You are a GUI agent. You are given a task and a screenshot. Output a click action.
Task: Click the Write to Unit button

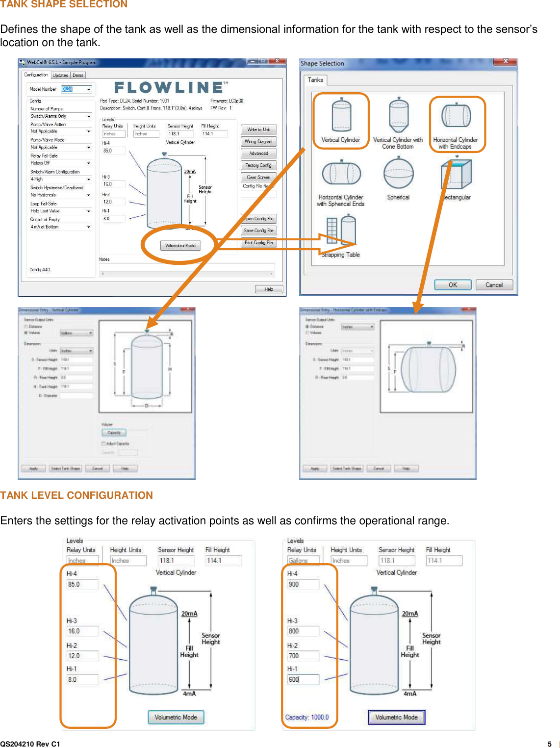(258, 129)
